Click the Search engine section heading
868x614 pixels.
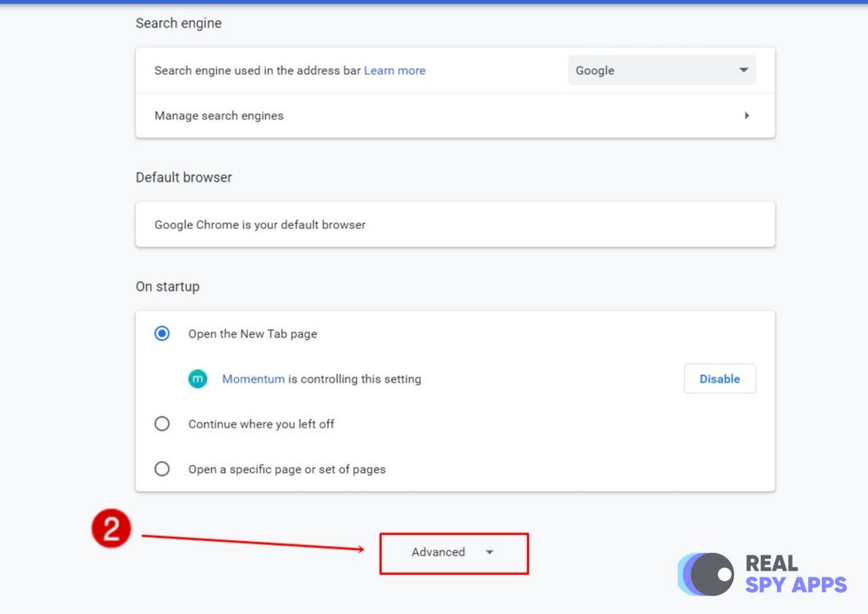click(178, 23)
